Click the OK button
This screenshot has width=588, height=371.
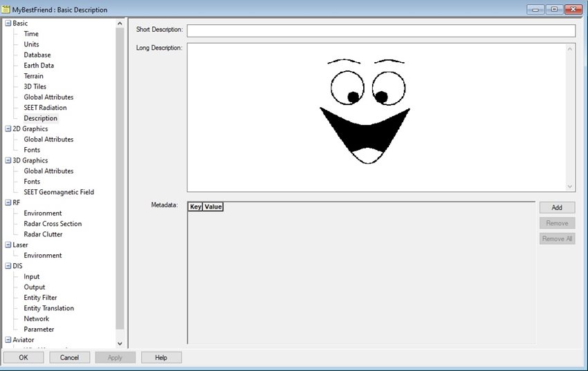pos(24,357)
